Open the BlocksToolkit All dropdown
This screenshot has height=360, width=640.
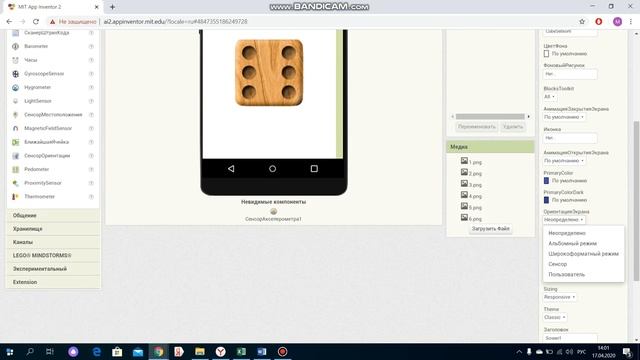coord(549,97)
